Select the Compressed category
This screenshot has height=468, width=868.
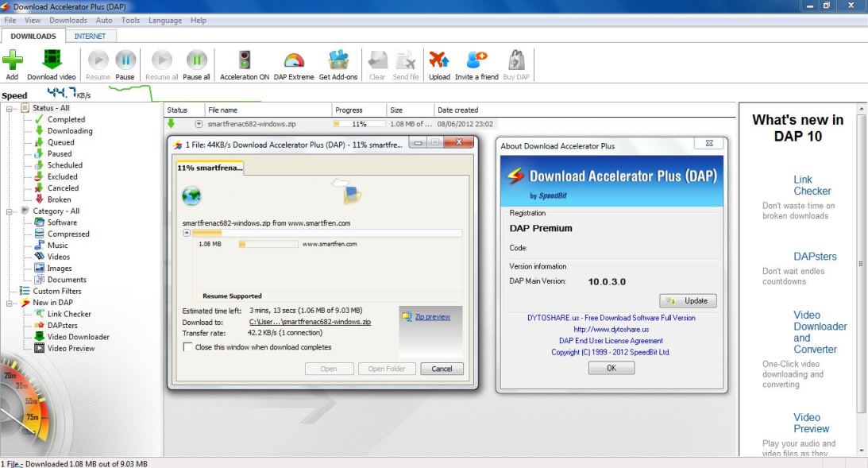pos(68,234)
